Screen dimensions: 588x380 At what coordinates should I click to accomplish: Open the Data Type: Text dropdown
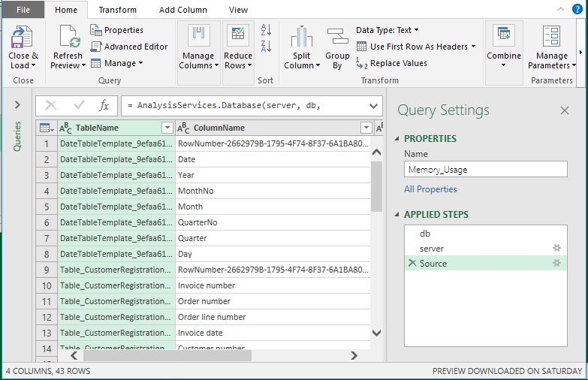point(387,30)
